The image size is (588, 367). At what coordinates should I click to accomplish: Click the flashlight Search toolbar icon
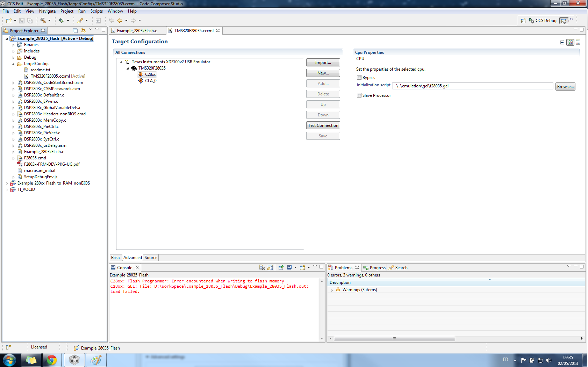[x=80, y=21]
